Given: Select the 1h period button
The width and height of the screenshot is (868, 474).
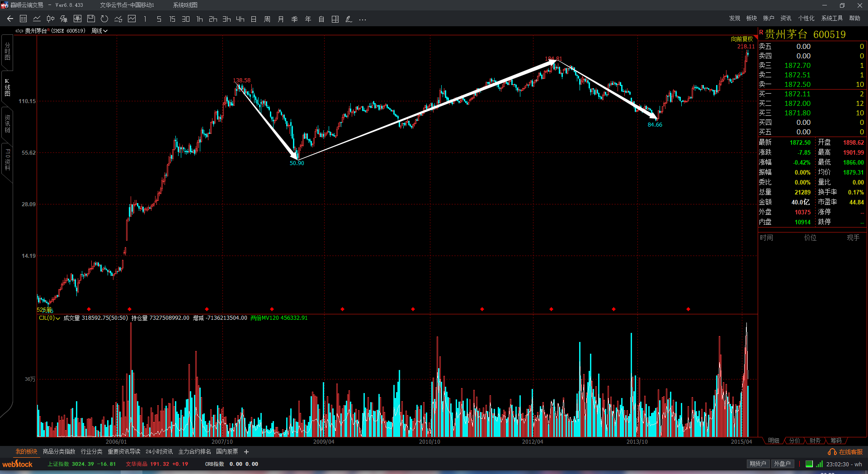Looking at the screenshot, I should [199, 19].
